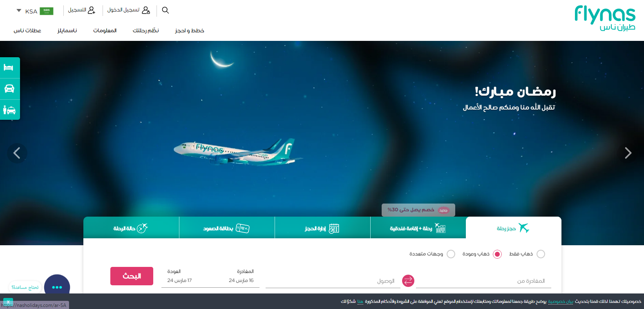644x309 pixels.
Task: Open the airport taxi transfer sidebar icon
Action: coord(9,110)
